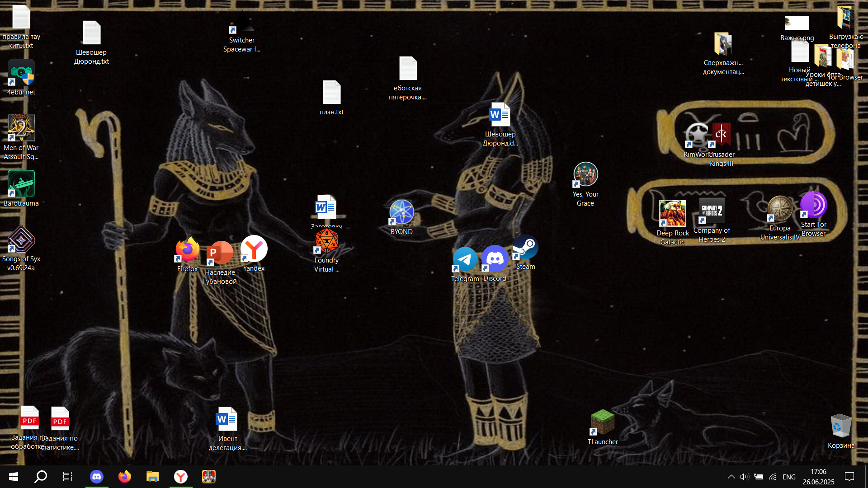This screenshot has height=488, width=868.
Task: Open Firefox from the taskbar
Action: click(125, 477)
